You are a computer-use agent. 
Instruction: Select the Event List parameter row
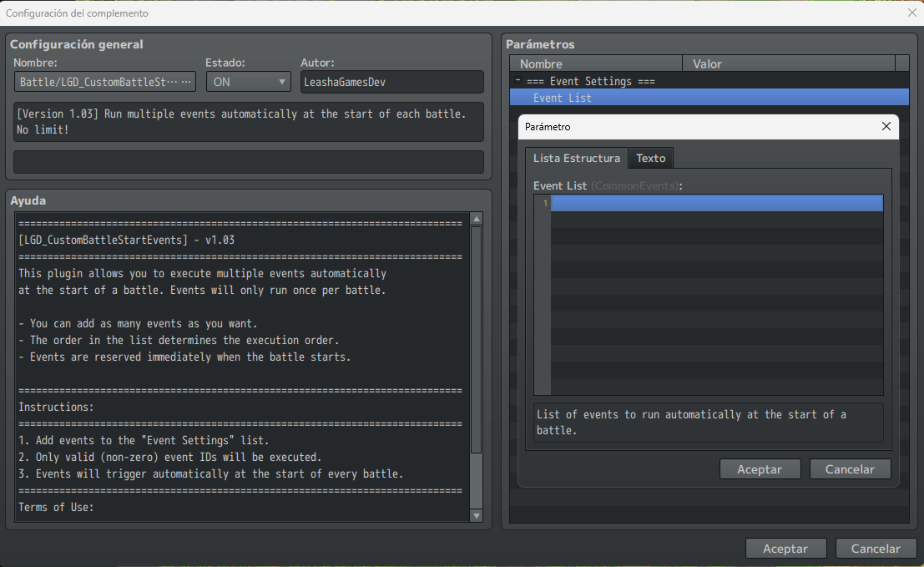709,98
